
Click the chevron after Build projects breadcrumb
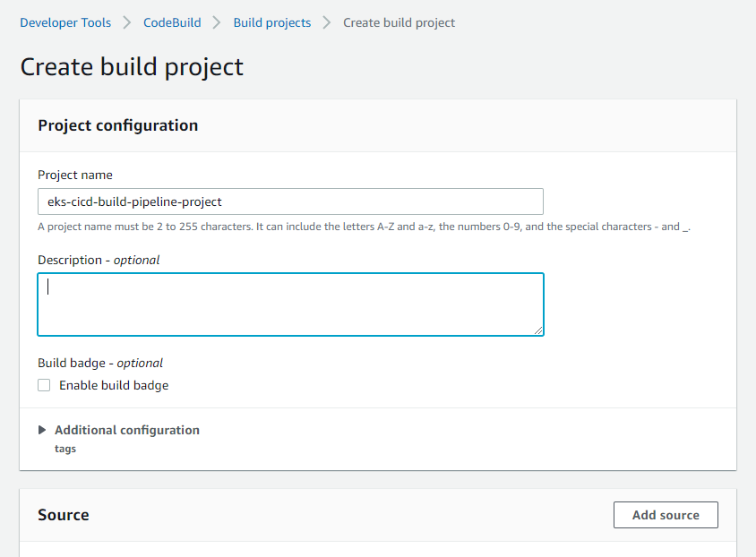327,22
